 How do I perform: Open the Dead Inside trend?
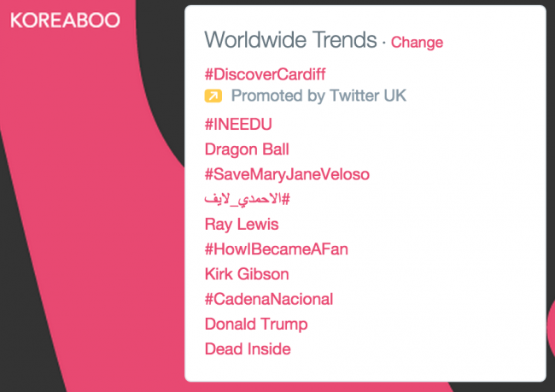[248, 349]
